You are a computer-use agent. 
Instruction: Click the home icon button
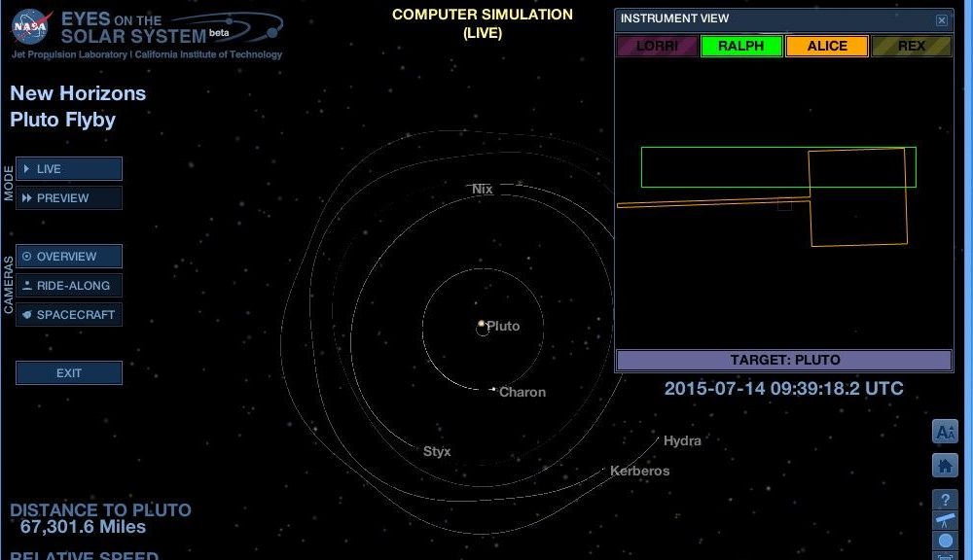[x=945, y=465]
